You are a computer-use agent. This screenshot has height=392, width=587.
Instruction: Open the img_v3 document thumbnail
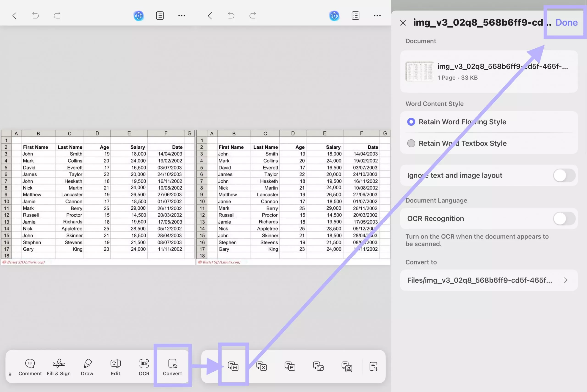tap(420, 71)
